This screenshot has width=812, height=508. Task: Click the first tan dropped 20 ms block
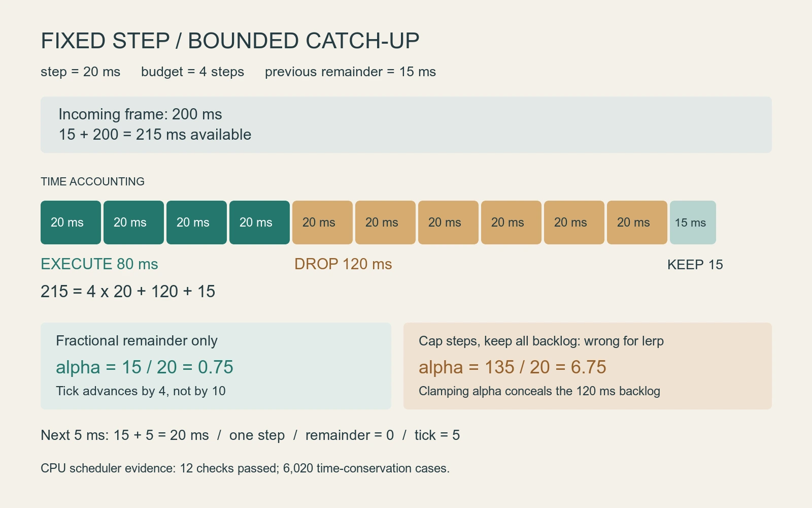point(322,223)
